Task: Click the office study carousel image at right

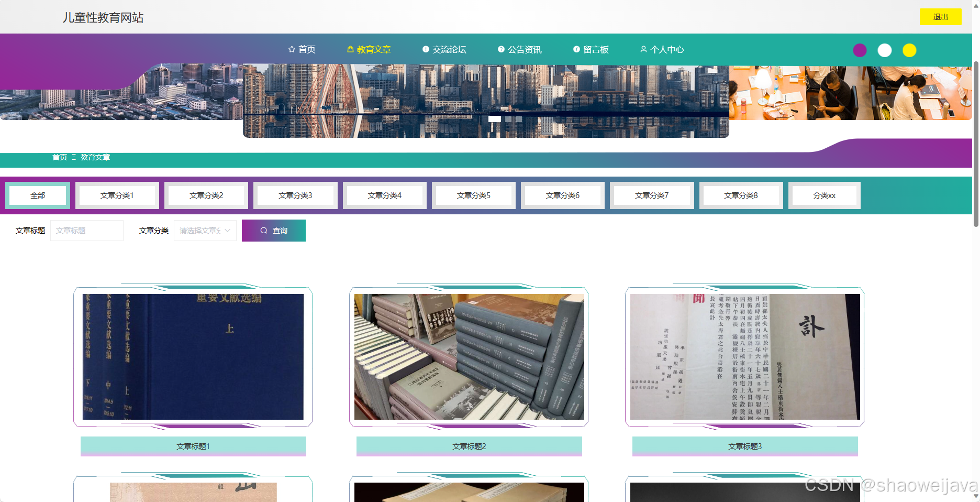Action: coord(850,93)
